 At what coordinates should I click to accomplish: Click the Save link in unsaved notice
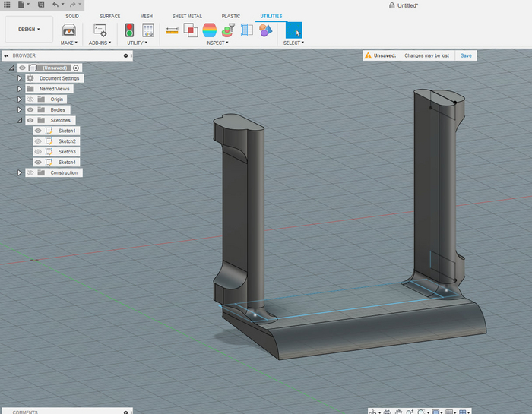coord(466,55)
